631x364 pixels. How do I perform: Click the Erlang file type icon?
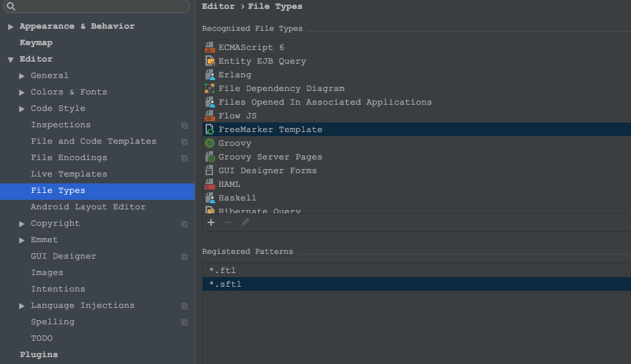click(x=210, y=75)
